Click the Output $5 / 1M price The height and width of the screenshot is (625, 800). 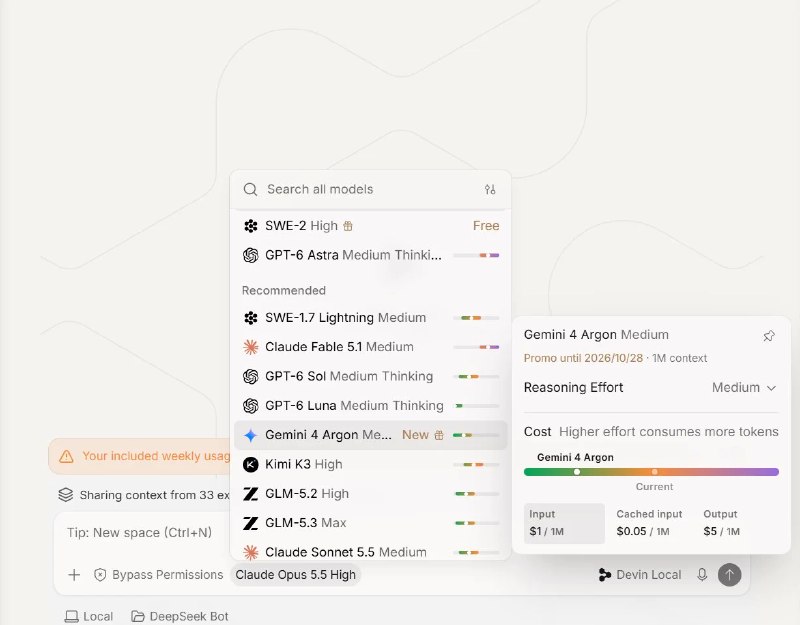coord(721,523)
